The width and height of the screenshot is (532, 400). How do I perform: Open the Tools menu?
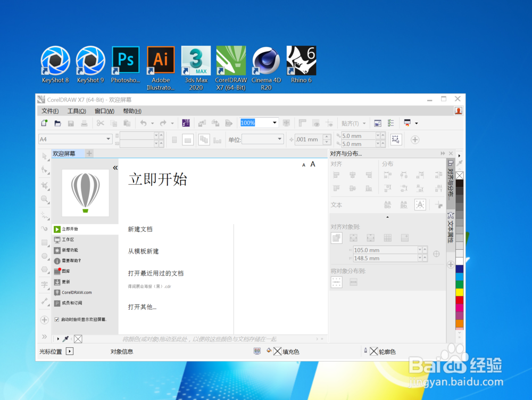coord(77,111)
